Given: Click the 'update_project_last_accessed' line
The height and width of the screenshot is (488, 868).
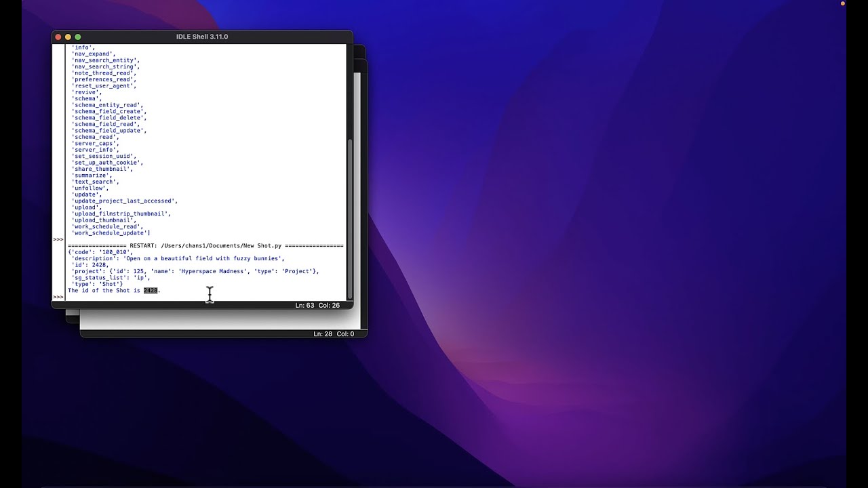Looking at the screenshot, I should 125,201.
